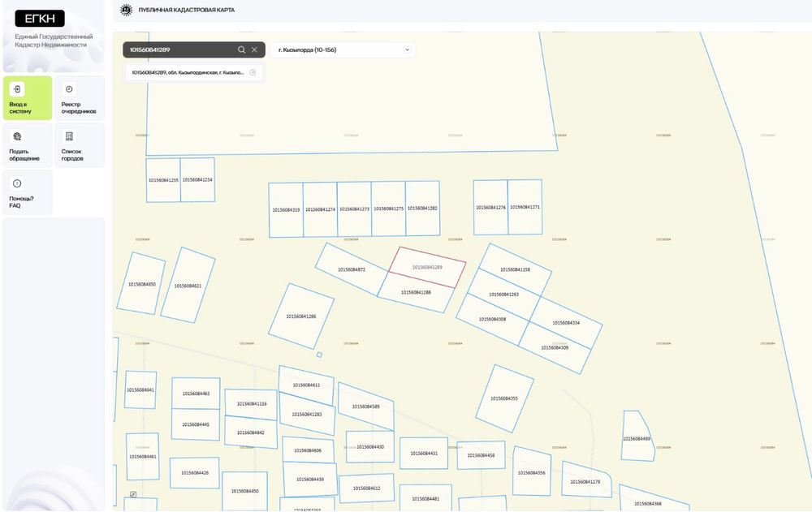The image size is (812, 512).
Task: Click the circle icon in the search result row
Action: tap(253, 72)
